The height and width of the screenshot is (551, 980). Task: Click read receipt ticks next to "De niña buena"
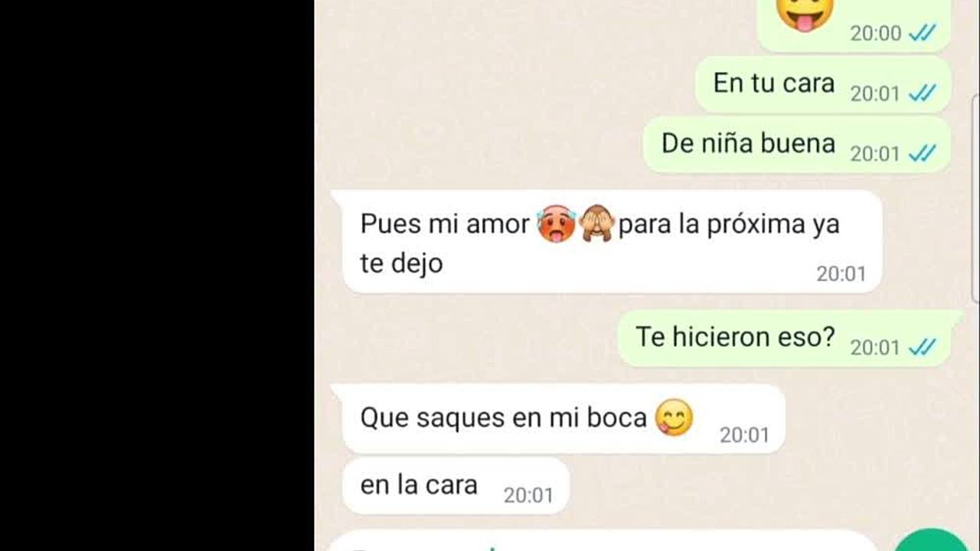pyautogui.click(x=923, y=154)
